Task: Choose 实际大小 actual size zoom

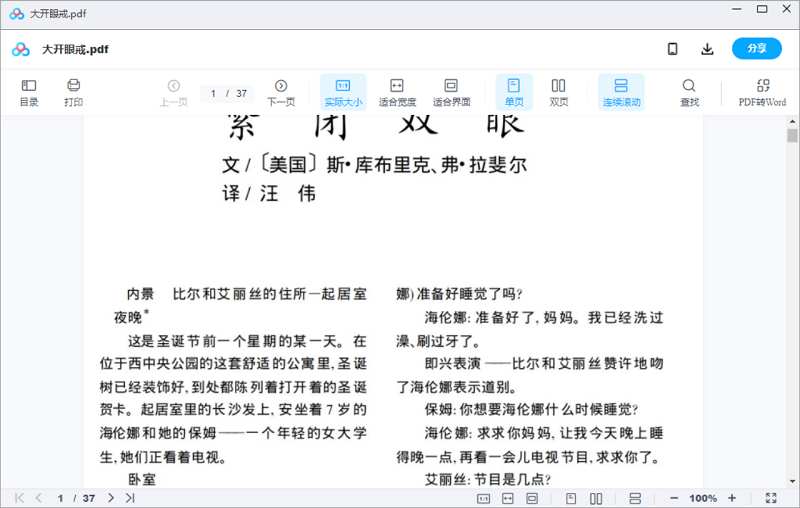Action: coord(343,92)
